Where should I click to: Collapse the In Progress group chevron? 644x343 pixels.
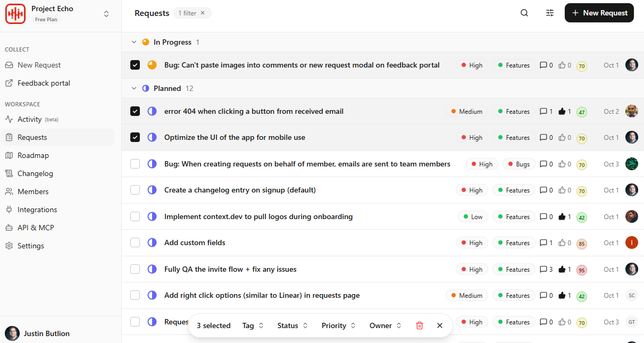pyautogui.click(x=133, y=42)
